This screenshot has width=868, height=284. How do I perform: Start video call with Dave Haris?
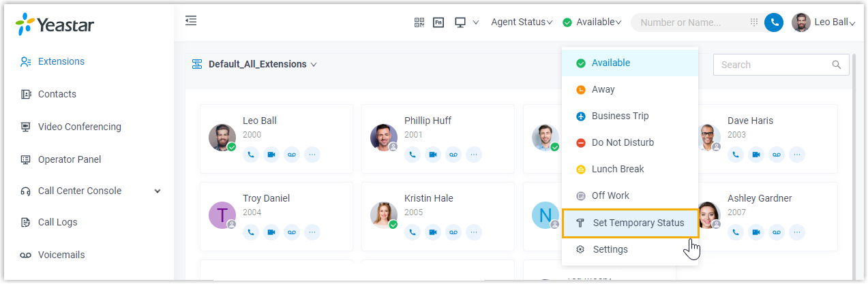tap(756, 155)
